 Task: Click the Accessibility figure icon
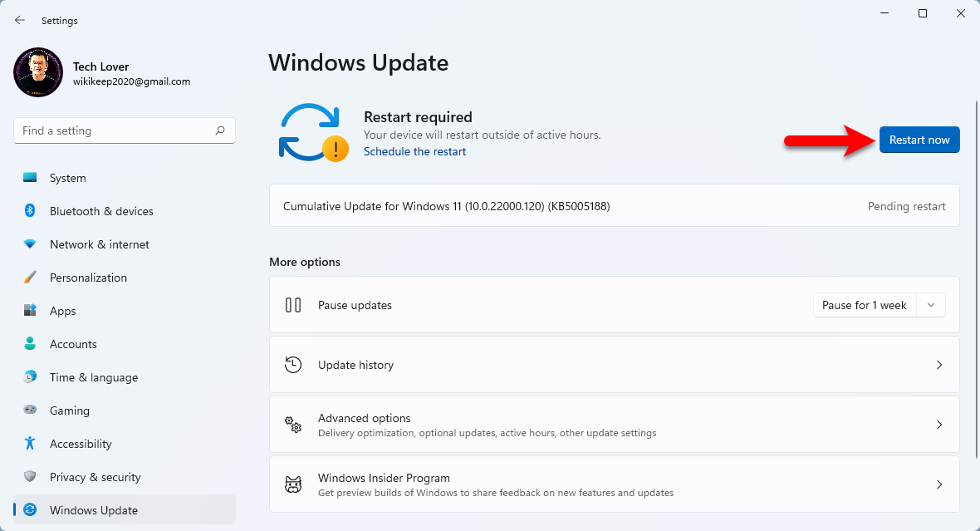click(x=30, y=443)
